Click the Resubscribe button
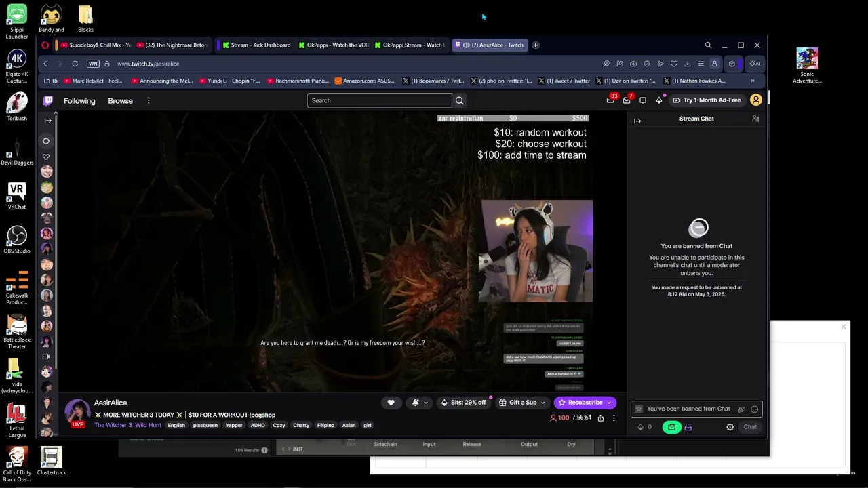 pyautogui.click(x=585, y=403)
